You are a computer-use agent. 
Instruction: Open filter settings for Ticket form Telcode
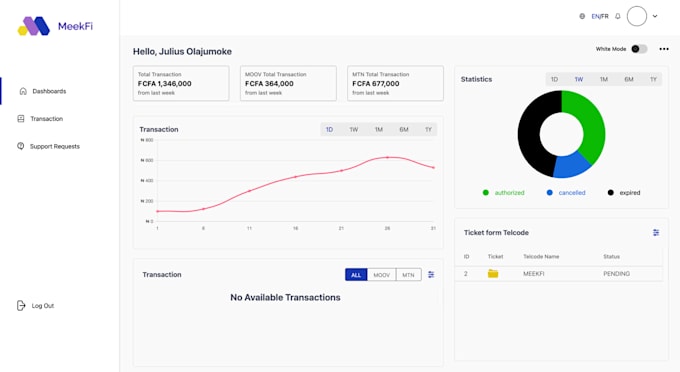pyautogui.click(x=656, y=233)
